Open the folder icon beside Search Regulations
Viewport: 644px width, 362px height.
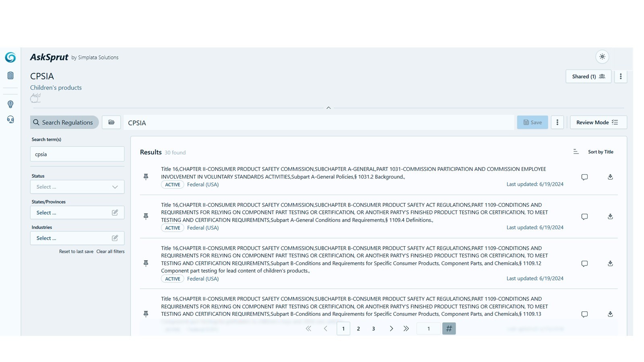point(111,122)
